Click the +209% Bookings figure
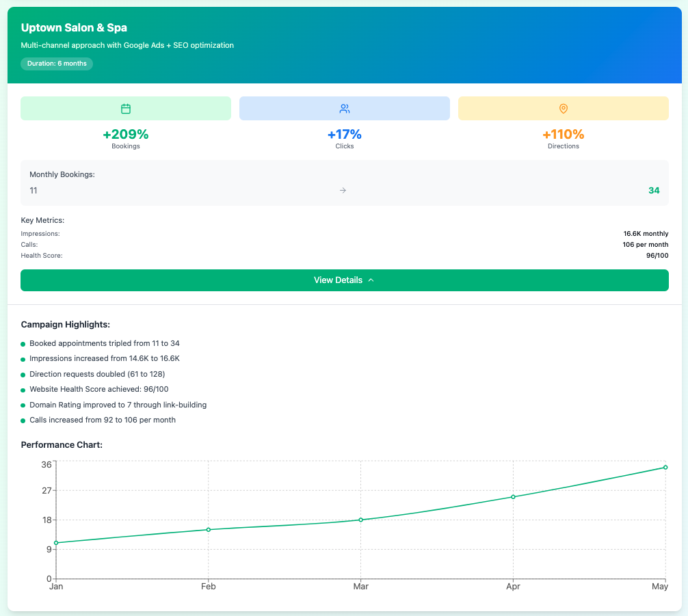The image size is (688, 616). tap(125, 134)
